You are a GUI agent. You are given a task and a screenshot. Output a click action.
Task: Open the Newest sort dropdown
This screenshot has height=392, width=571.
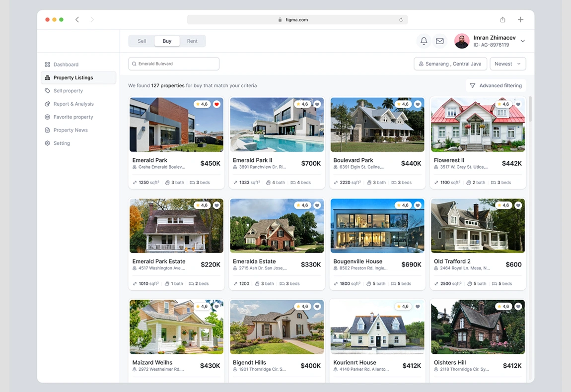click(507, 64)
